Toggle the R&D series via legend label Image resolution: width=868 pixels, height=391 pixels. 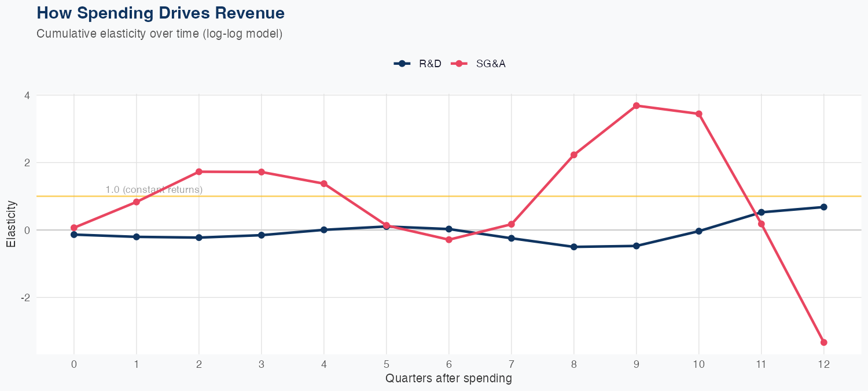(x=430, y=64)
